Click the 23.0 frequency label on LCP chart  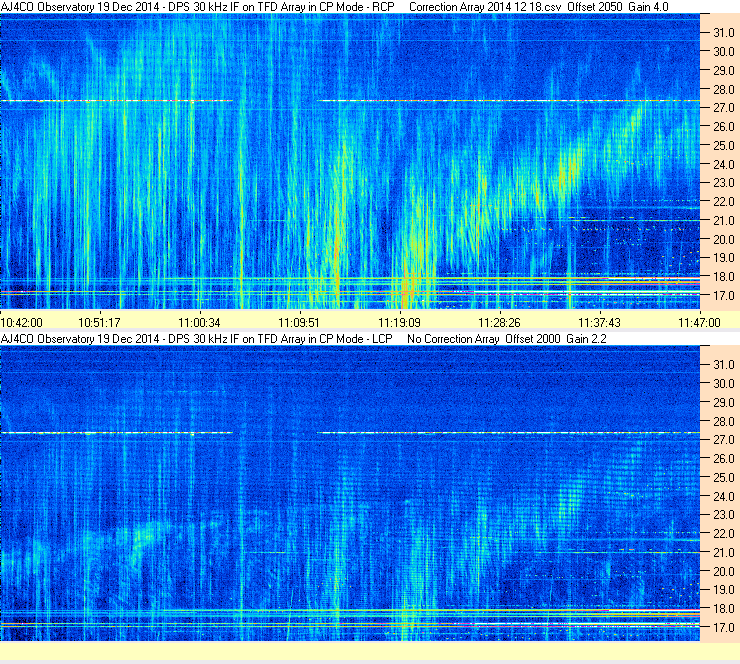coord(723,515)
